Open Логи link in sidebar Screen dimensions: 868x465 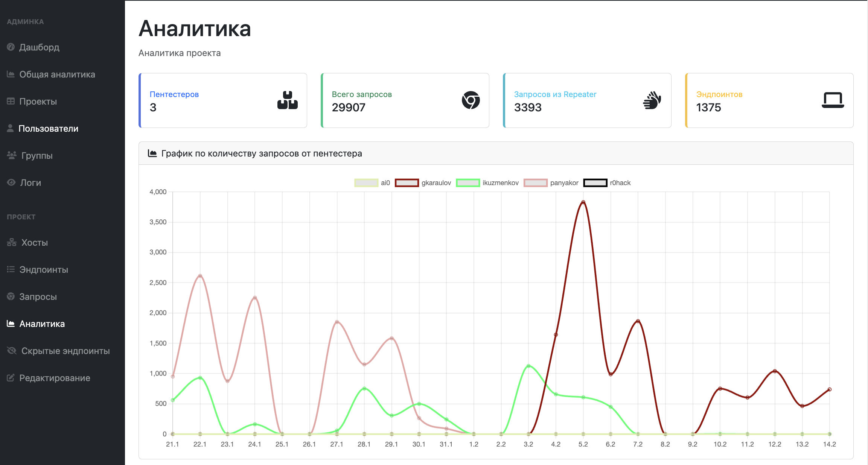coord(30,182)
